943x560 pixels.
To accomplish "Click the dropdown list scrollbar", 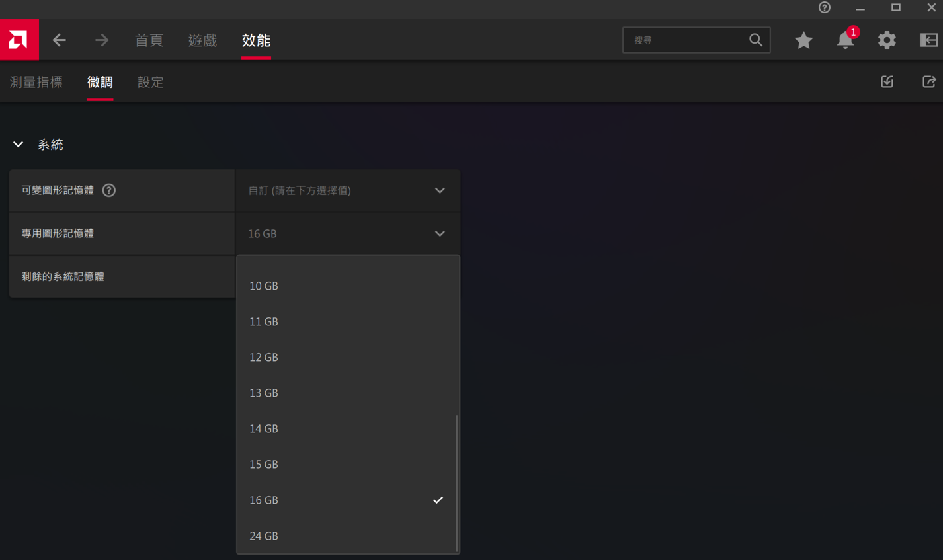I will (x=456, y=483).
